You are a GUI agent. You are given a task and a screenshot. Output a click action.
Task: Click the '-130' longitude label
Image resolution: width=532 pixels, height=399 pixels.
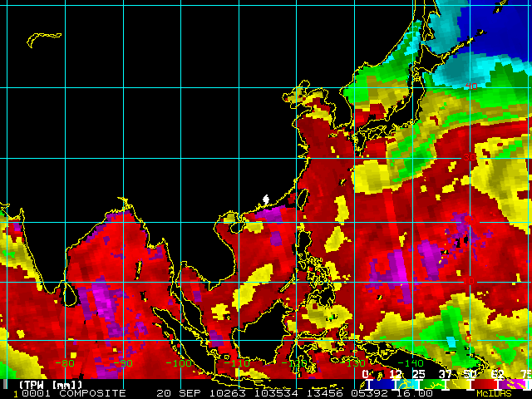352,363
